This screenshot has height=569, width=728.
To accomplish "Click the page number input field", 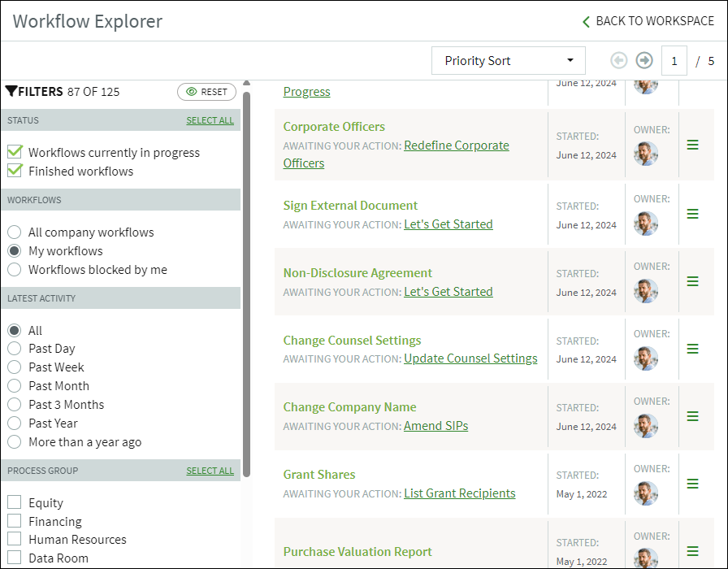I will (x=674, y=61).
